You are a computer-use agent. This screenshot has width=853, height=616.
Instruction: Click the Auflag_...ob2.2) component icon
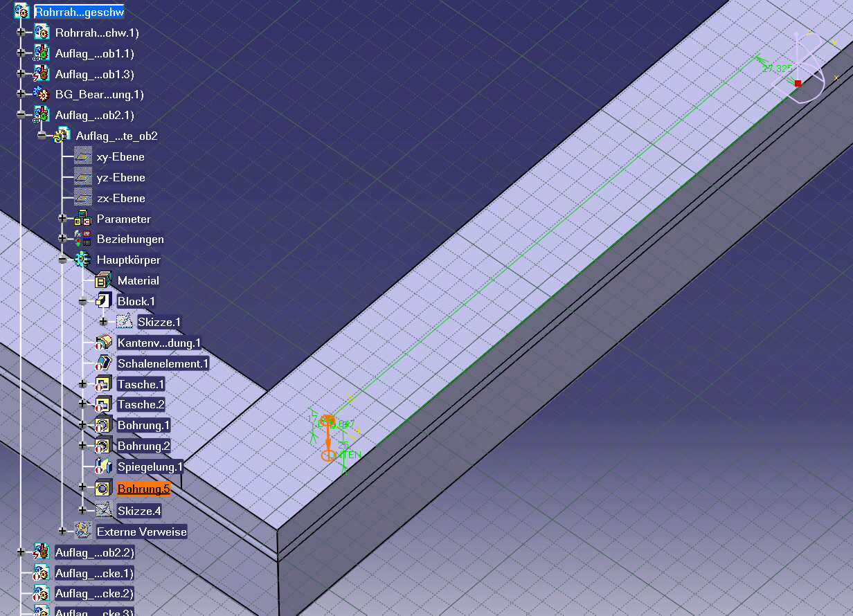(x=42, y=552)
